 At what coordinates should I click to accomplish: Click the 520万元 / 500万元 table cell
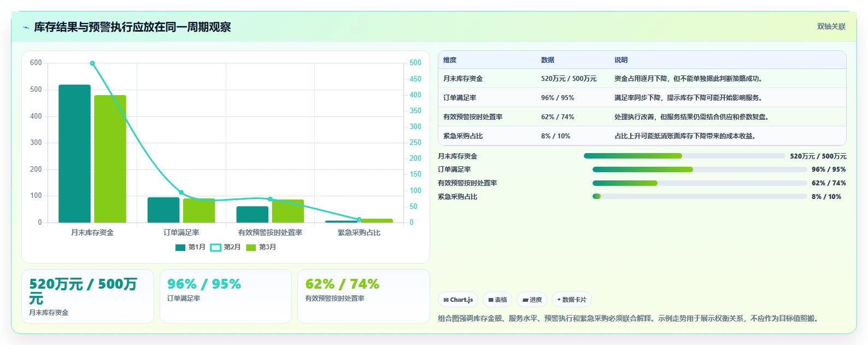[x=569, y=79]
